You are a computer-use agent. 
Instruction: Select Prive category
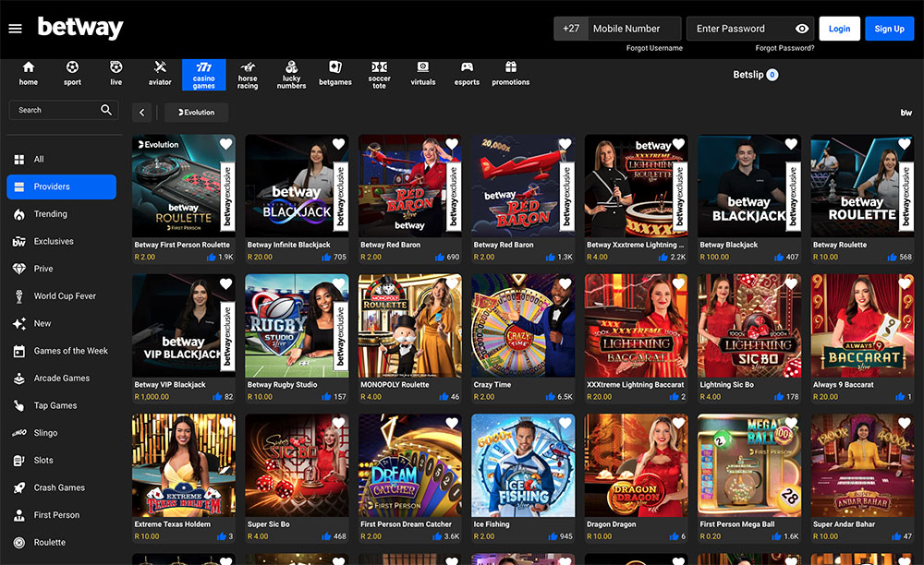61,269
